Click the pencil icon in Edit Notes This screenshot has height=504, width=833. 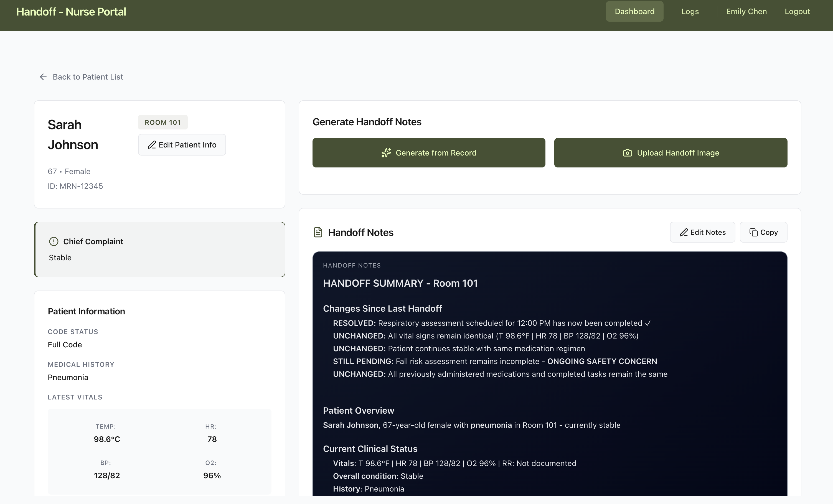pyautogui.click(x=684, y=233)
